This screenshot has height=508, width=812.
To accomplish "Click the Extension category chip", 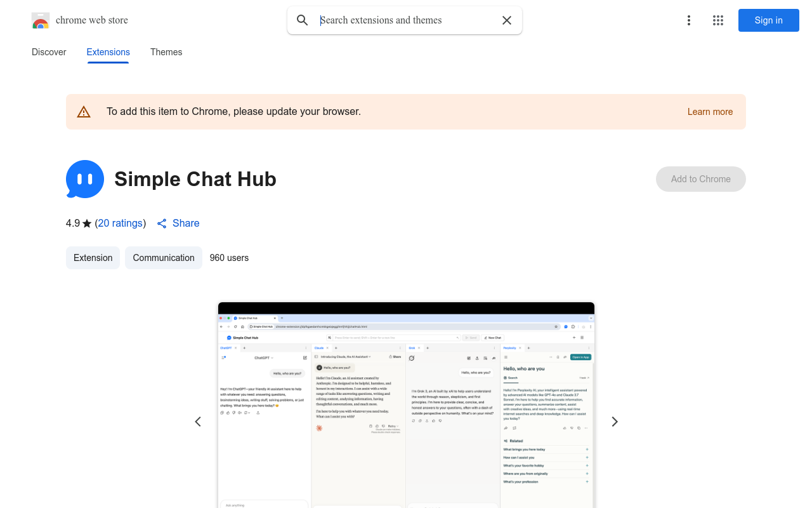I will pos(93,258).
